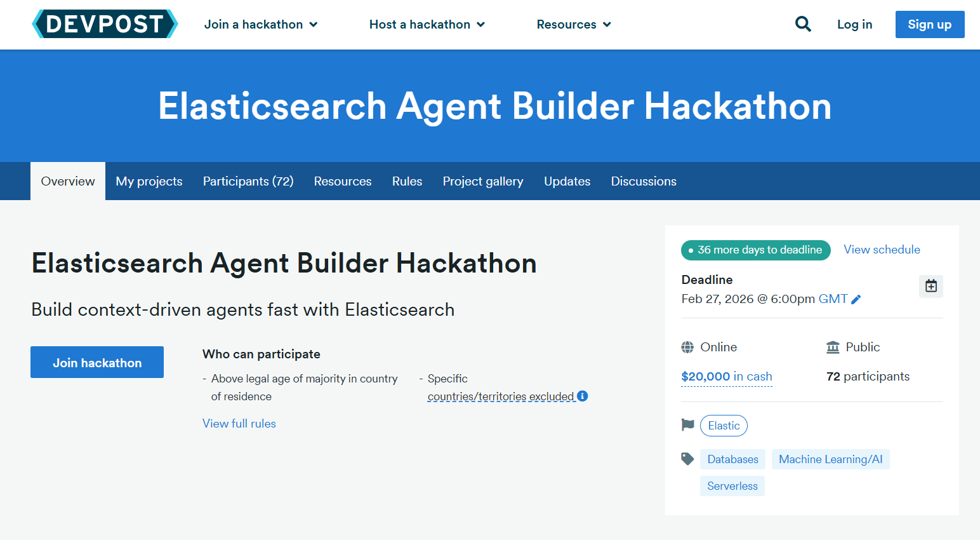Click the add-to-calendar icon
The height and width of the screenshot is (540, 980).
click(930, 286)
